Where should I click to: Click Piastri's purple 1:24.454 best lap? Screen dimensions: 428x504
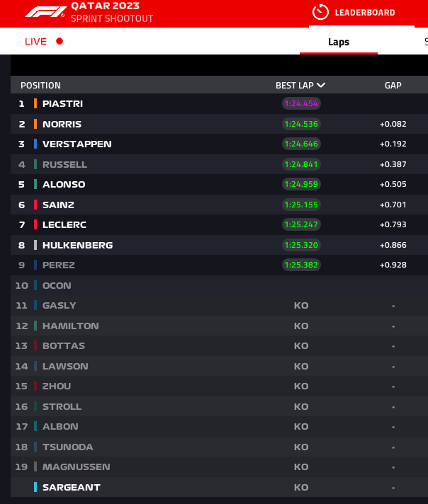(301, 103)
